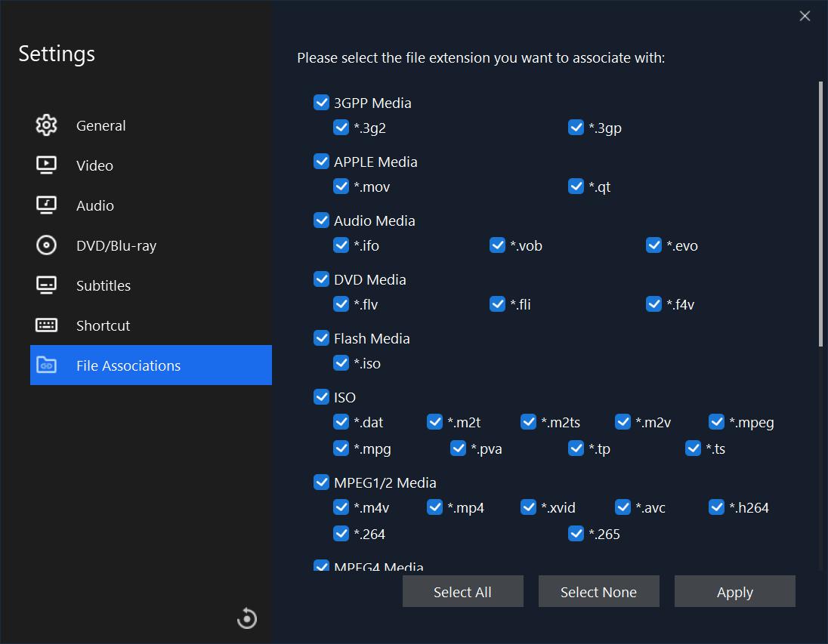
Task: Click the reset-to-default icon at bottom left
Action: pos(246,618)
